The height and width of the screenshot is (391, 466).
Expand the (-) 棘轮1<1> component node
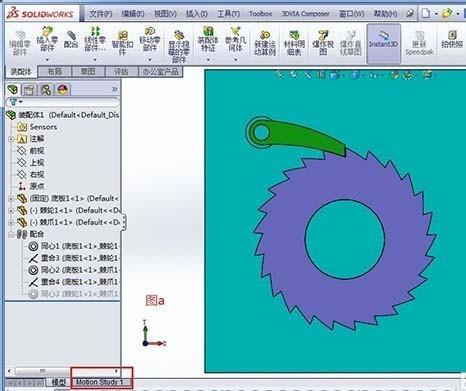coord(11,211)
